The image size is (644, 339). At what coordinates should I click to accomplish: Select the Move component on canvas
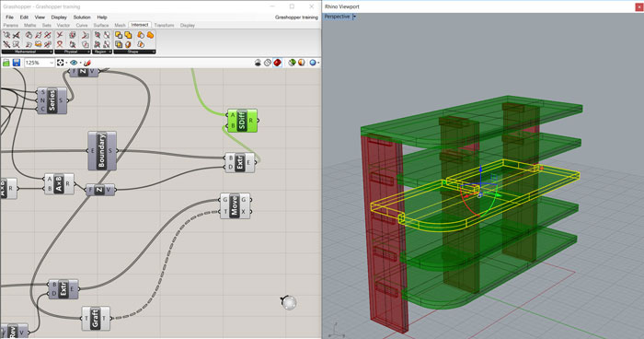(235, 205)
